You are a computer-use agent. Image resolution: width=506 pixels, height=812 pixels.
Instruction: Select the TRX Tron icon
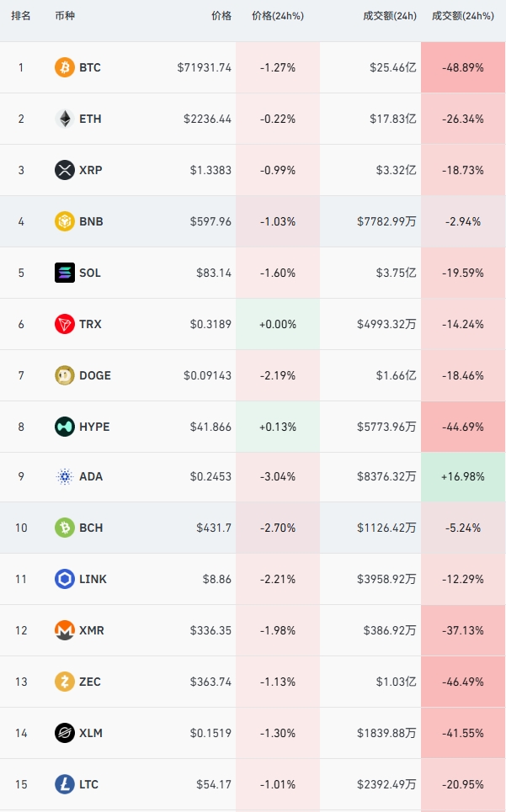point(65,324)
